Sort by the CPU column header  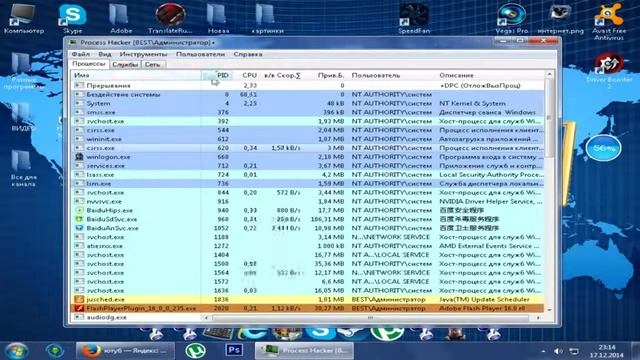246,75
